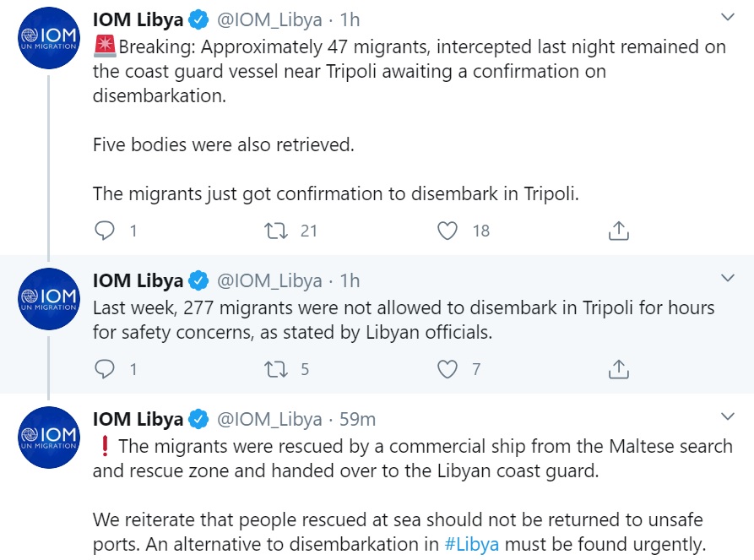Reply to the 277 migrants tweet
The image size is (754, 560).
(105, 369)
